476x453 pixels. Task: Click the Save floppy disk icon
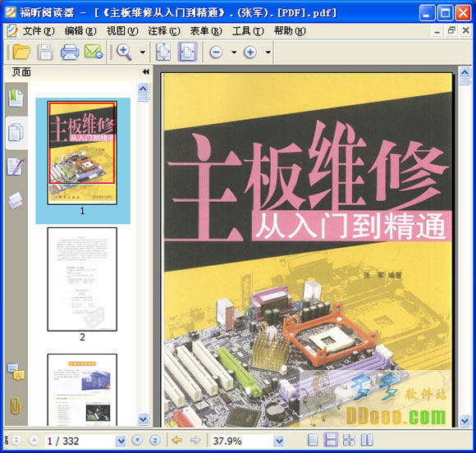(x=45, y=52)
